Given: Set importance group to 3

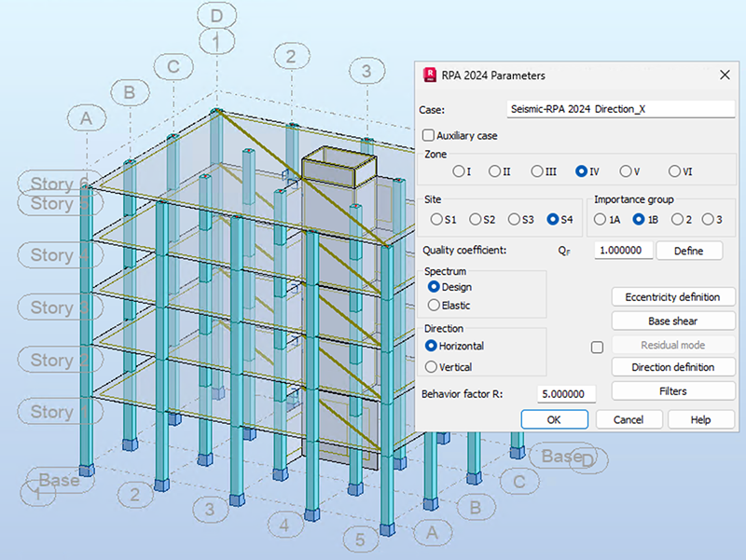Looking at the screenshot, I should [x=708, y=219].
